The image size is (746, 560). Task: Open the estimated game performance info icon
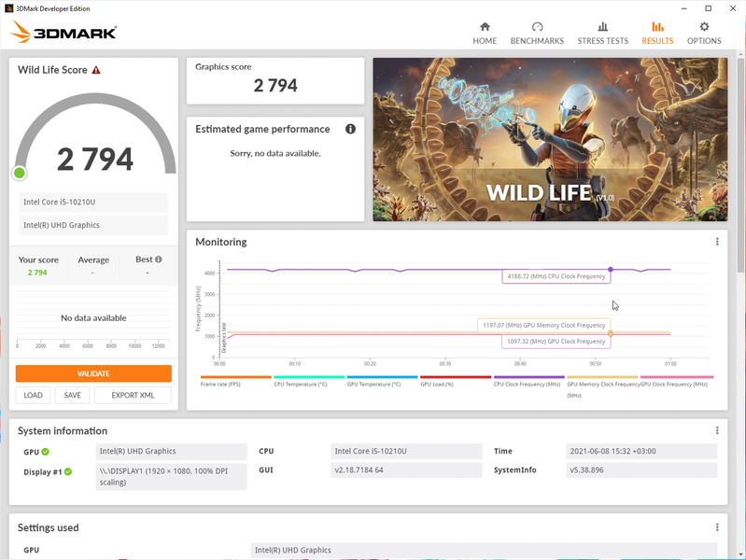[350, 129]
